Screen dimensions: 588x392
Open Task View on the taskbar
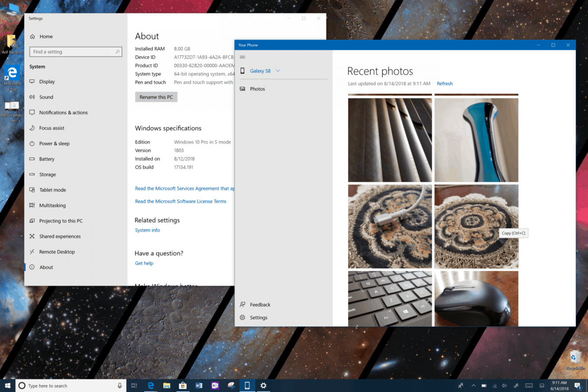[134, 386]
